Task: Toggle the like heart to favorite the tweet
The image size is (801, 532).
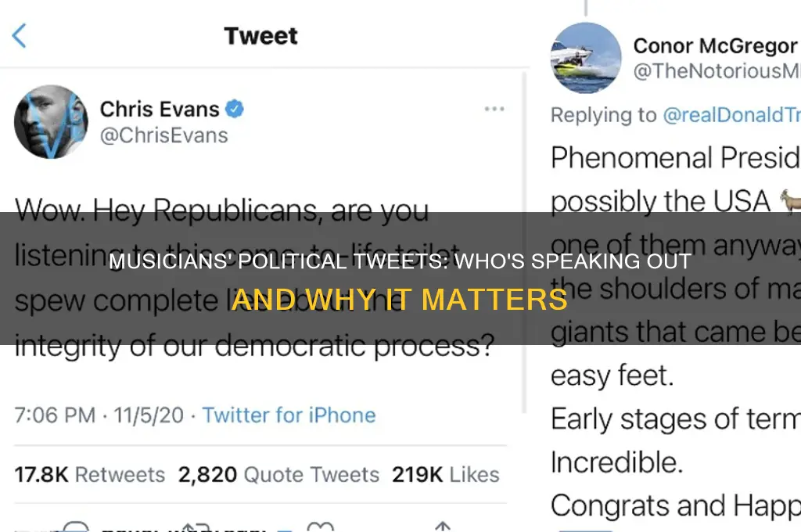Action: tap(319, 529)
